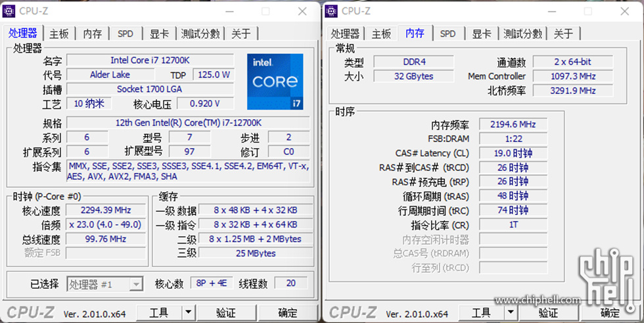Click the channel value 2 x 64-bit

coord(573,62)
